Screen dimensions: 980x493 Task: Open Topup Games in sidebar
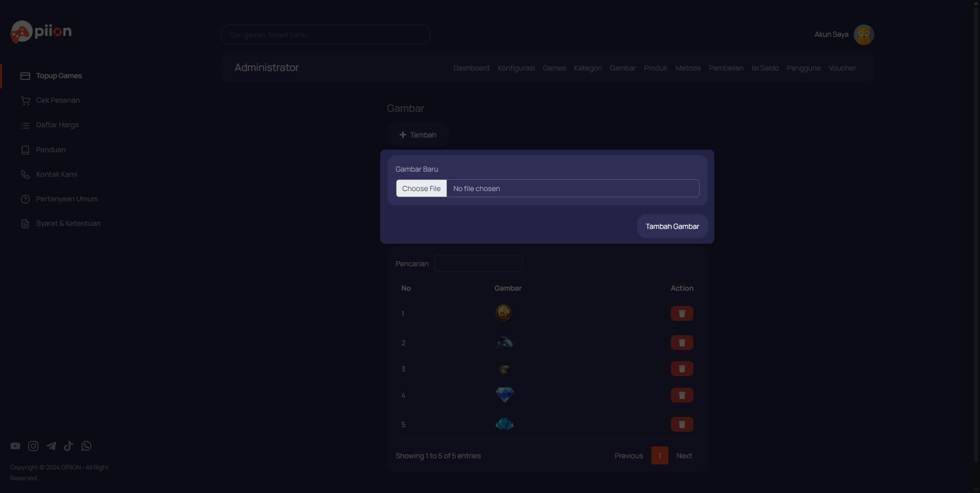[x=59, y=76]
